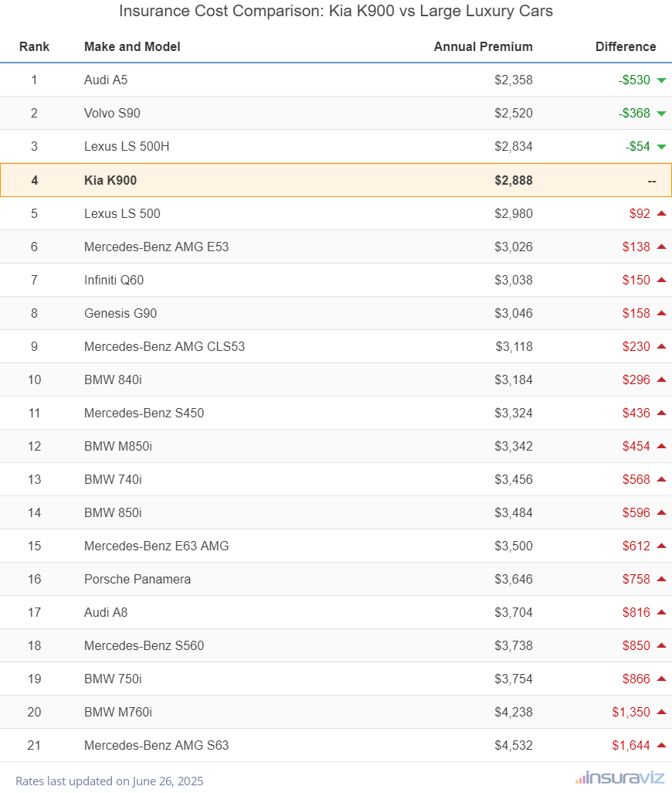This screenshot has width=672, height=793.
Task: Click the -$54 difference value
Action: [638, 147]
